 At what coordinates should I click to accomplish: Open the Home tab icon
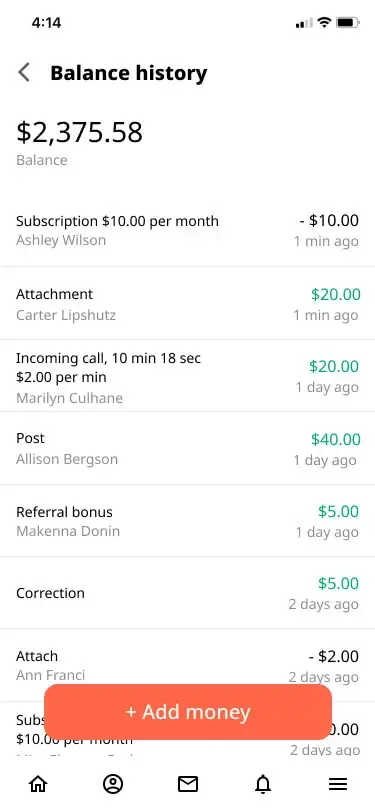[x=38, y=784]
